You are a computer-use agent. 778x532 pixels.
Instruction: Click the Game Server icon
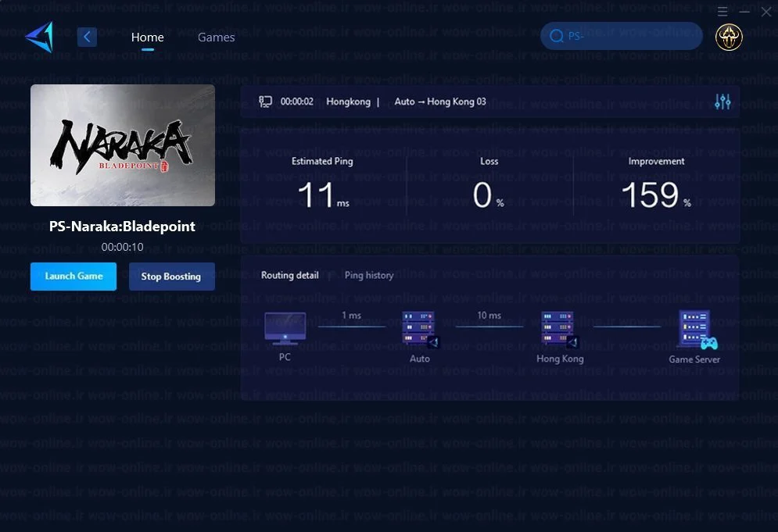click(697, 330)
